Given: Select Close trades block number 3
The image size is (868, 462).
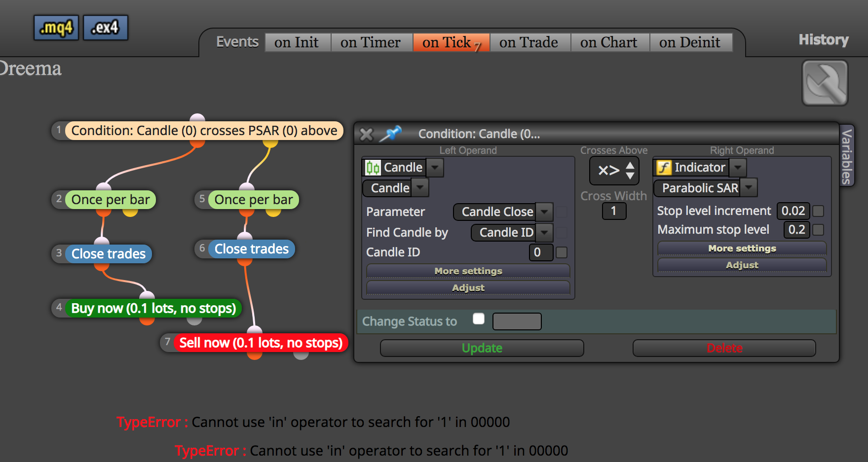Looking at the screenshot, I should 109,254.
